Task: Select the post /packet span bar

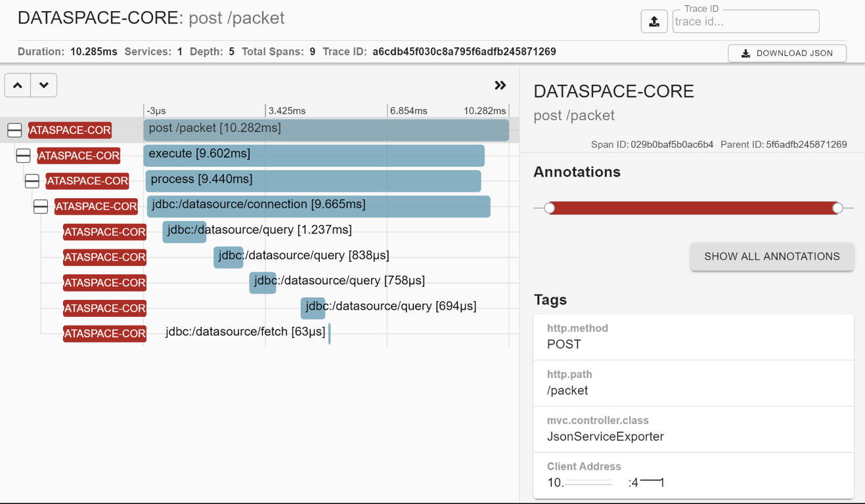Action: tap(326, 130)
